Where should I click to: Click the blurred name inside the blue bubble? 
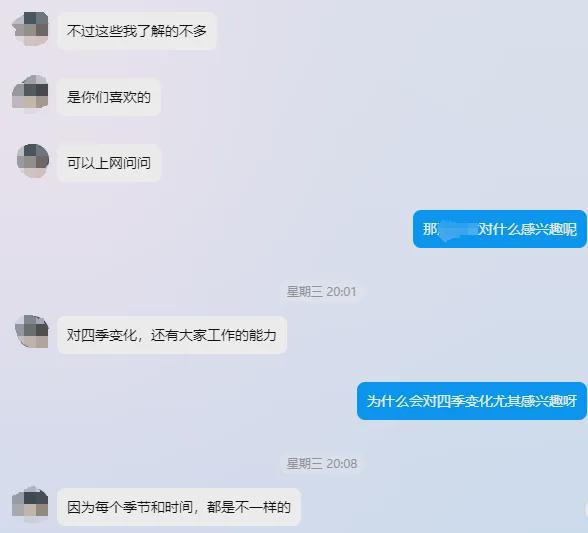(x=458, y=228)
